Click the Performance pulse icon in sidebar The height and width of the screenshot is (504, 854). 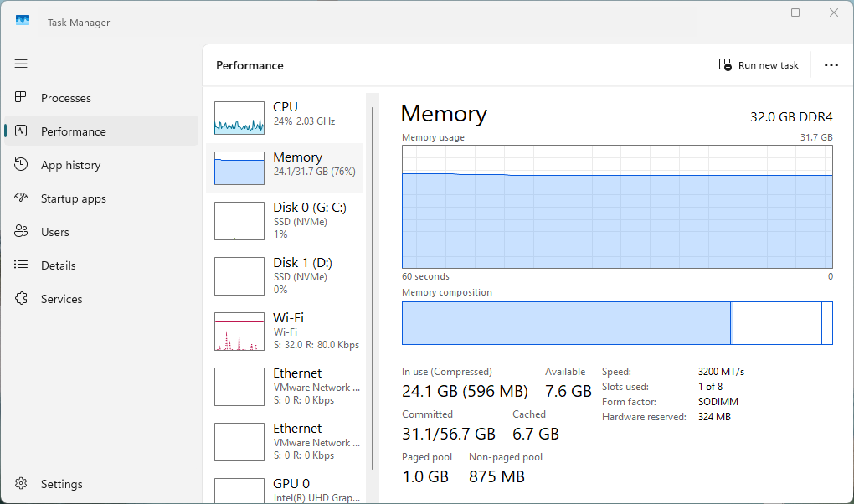(x=21, y=131)
